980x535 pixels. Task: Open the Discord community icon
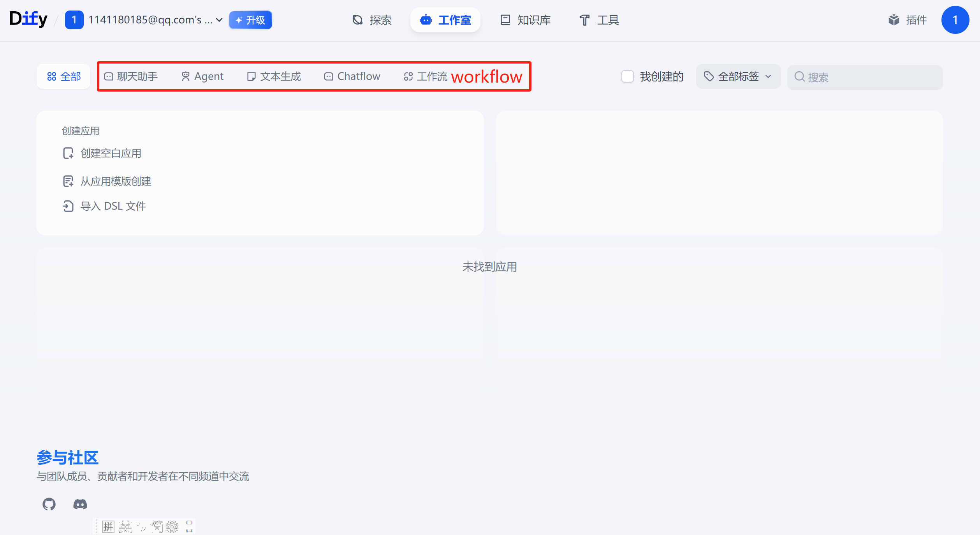[80, 504]
